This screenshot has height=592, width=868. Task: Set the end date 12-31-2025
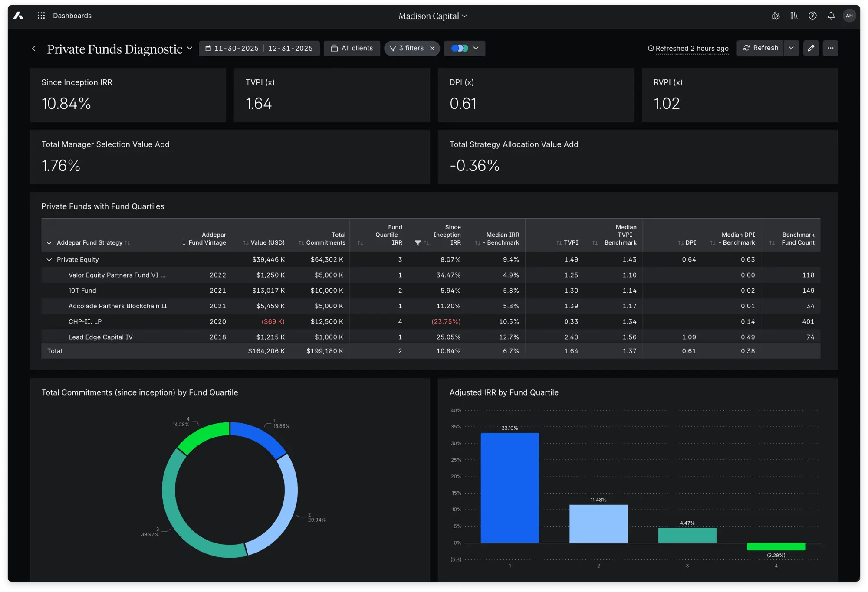coord(290,48)
